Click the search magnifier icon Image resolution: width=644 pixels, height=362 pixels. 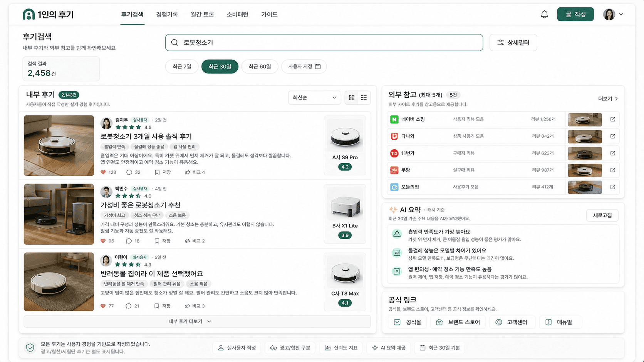click(x=174, y=43)
